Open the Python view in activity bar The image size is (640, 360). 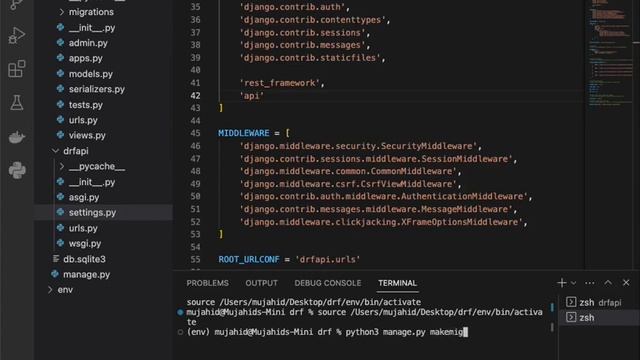tap(17, 170)
